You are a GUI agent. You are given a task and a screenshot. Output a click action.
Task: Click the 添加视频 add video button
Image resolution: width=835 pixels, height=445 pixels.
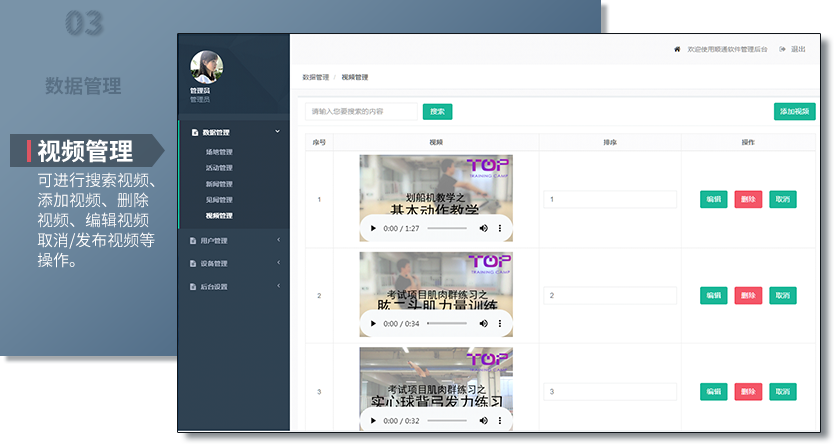tap(794, 112)
